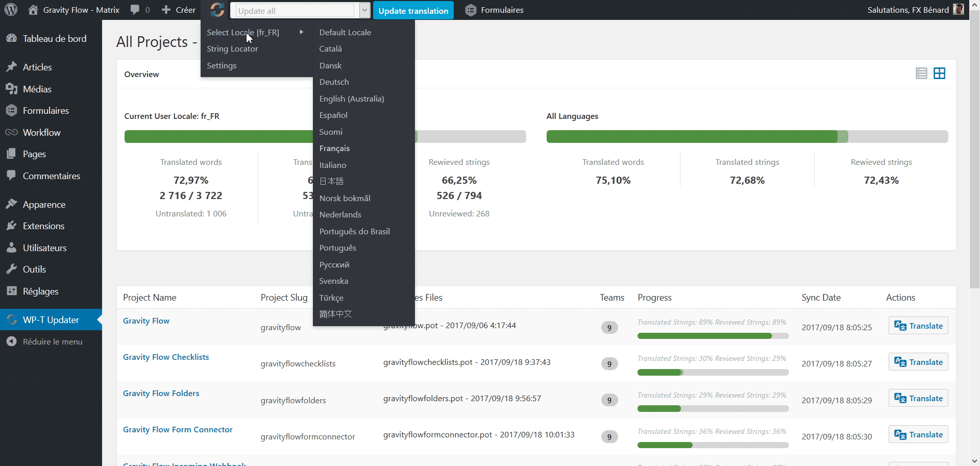
Task: Click the WordPress logo icon
Action: pyautogui.click(x=11, y=10)
